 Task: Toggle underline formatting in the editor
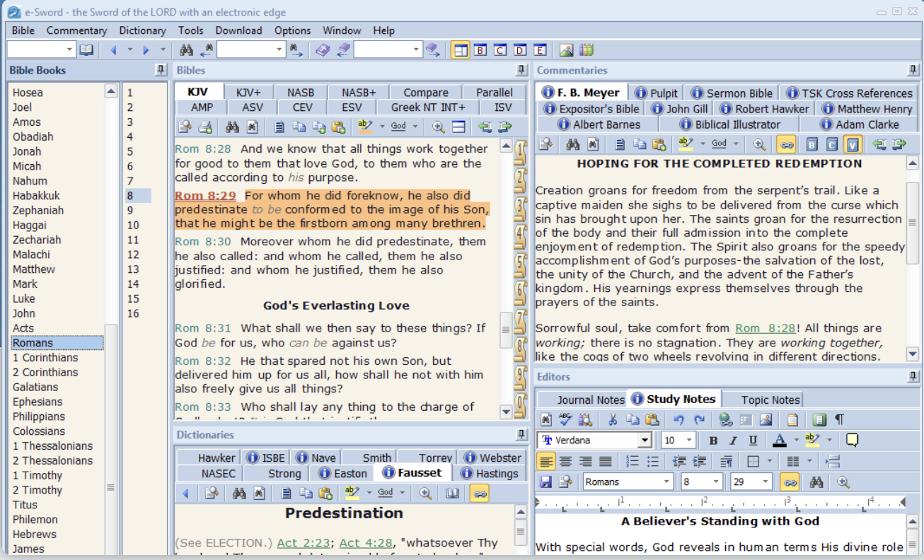(x=753, y=441)
